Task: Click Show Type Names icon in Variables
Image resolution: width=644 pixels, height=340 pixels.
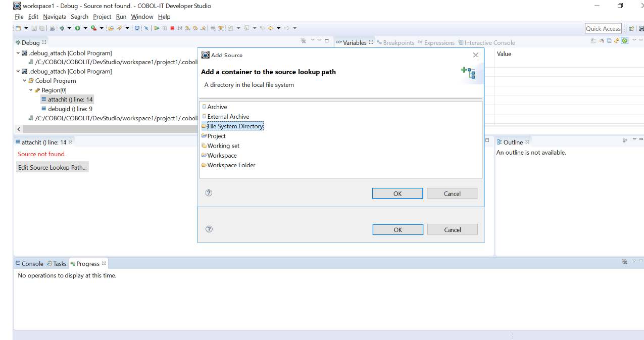Action: tap(593, 41)
